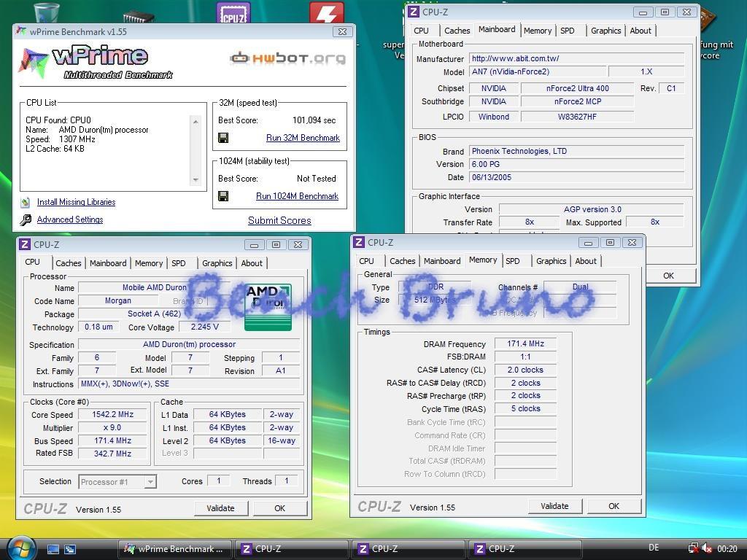Click the wPrime title bar icon

click(x=21, y=31)
